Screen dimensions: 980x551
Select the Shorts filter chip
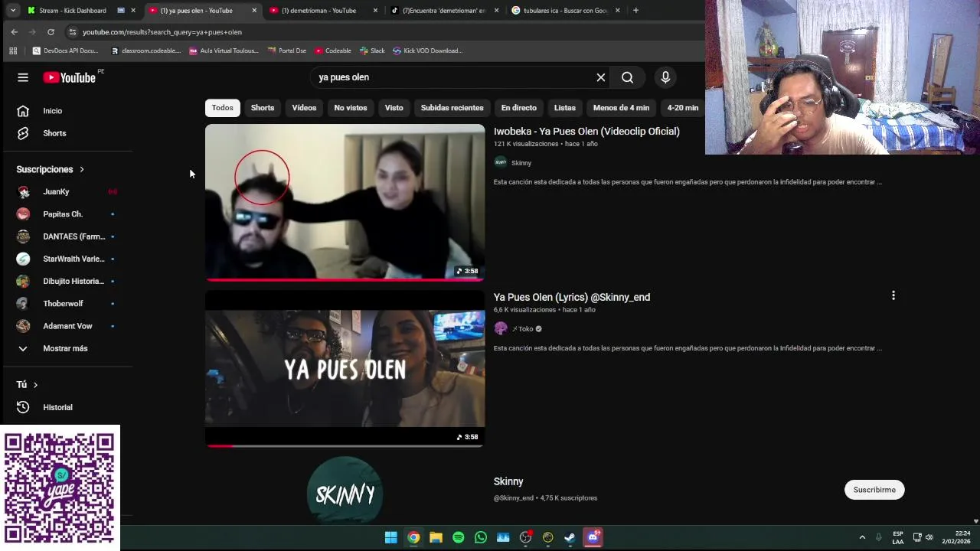click(263, 108)
